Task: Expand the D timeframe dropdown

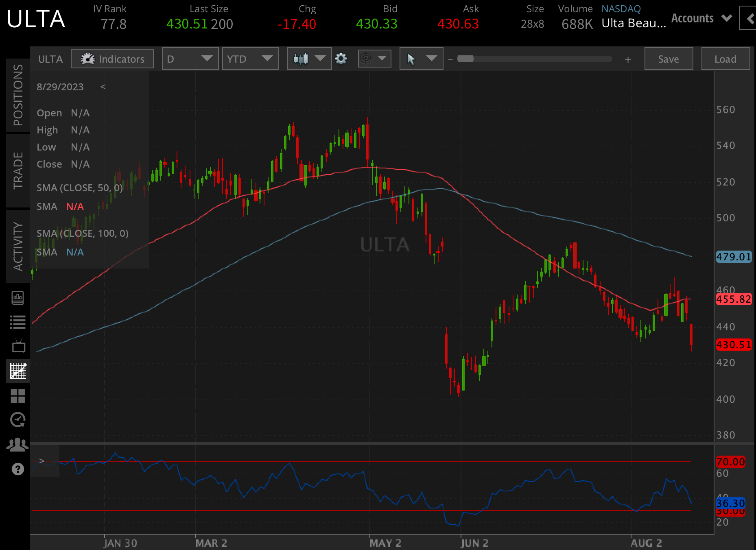Action: click(190, 59)
